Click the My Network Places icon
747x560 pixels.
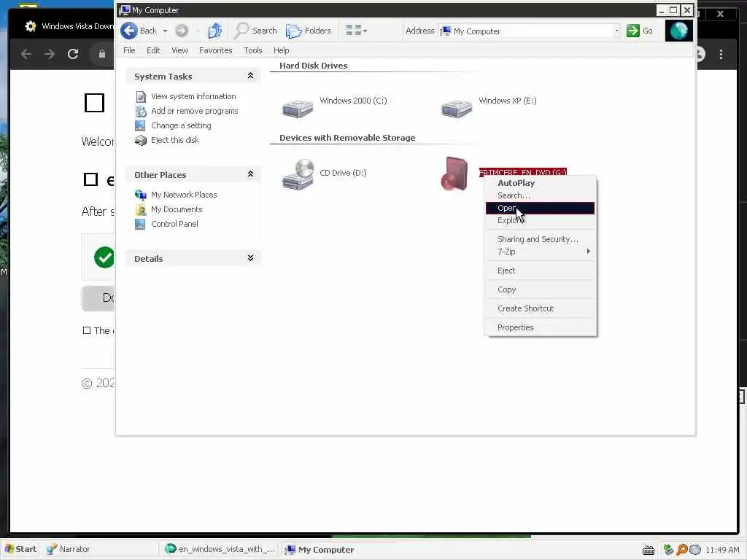pyautogui.click(x=141, y=195)
